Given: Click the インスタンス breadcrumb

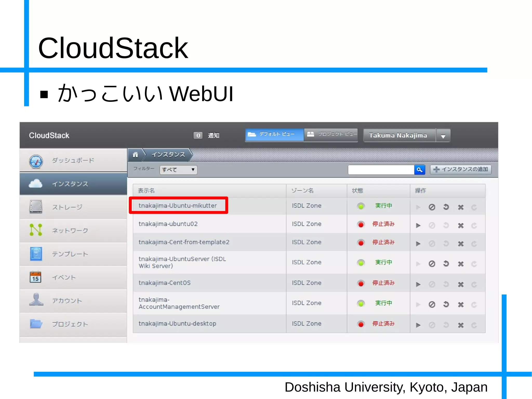Looking at the screenshot, I should tap(168, 155).
